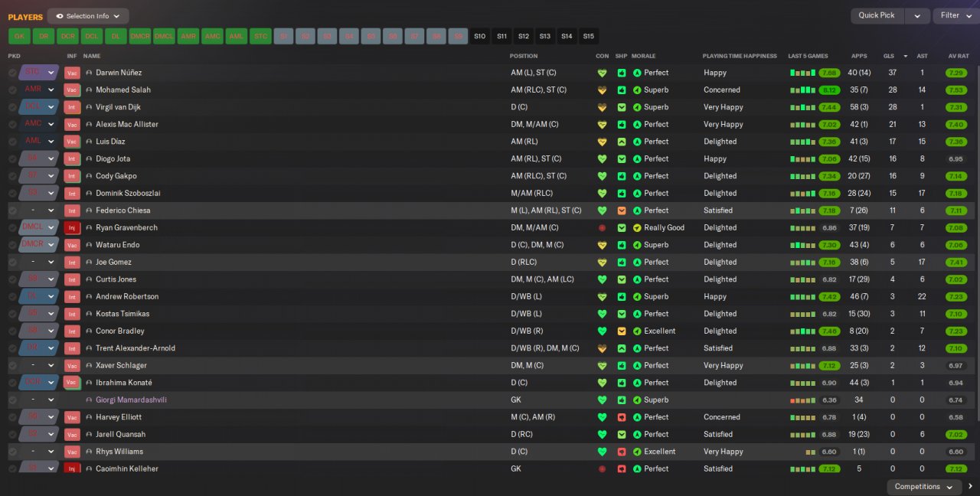Sort by PLAYING TIME HAPPINESS column header

pos(740,56)
